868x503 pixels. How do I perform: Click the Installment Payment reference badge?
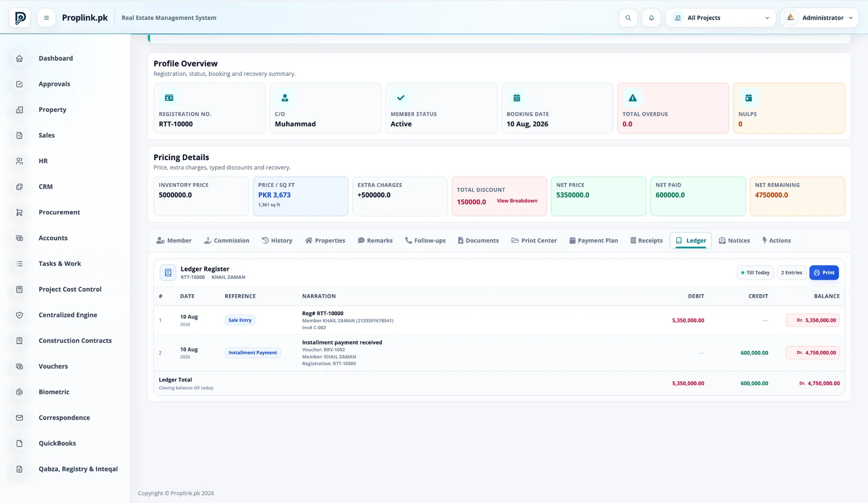(x=253, y=353)
